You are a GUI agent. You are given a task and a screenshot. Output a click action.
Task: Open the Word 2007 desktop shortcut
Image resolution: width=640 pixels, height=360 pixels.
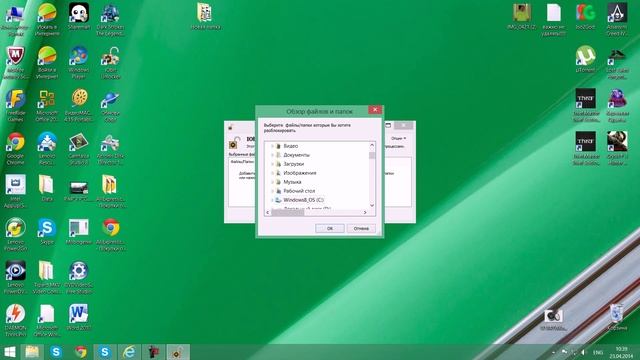click(78, 317)
